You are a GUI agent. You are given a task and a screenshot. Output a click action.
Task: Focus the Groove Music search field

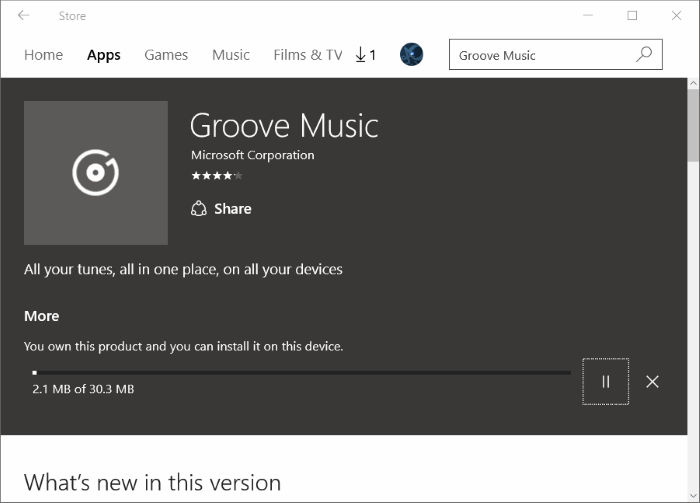tap(556, 54)
